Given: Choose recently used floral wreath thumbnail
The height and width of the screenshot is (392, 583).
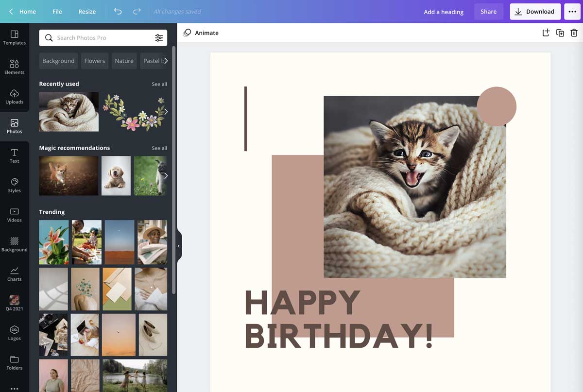Looking at the screenshot, I should click(134, 112).
